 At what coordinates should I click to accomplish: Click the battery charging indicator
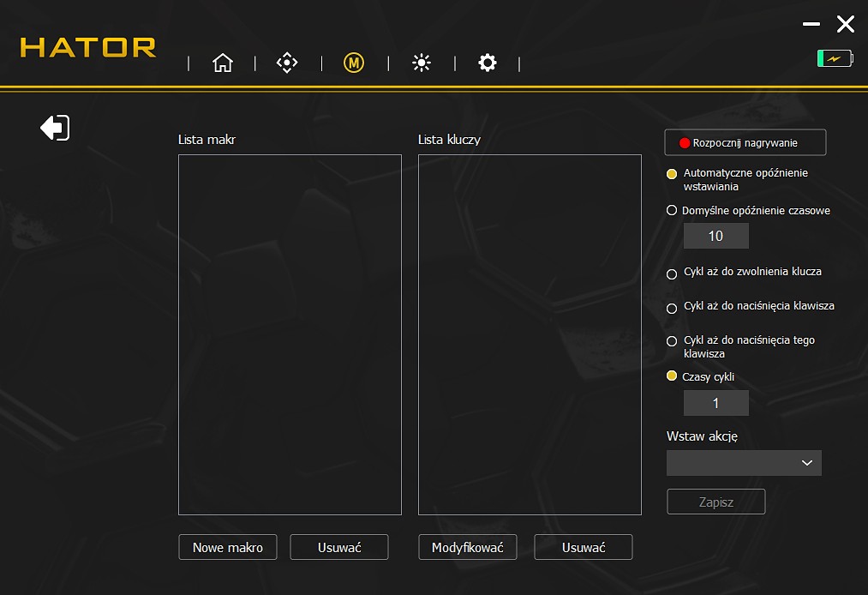point(834,57)
